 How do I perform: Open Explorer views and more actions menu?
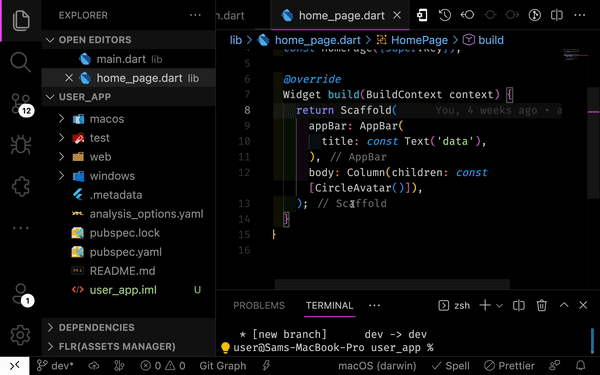(x=195, y=15)
